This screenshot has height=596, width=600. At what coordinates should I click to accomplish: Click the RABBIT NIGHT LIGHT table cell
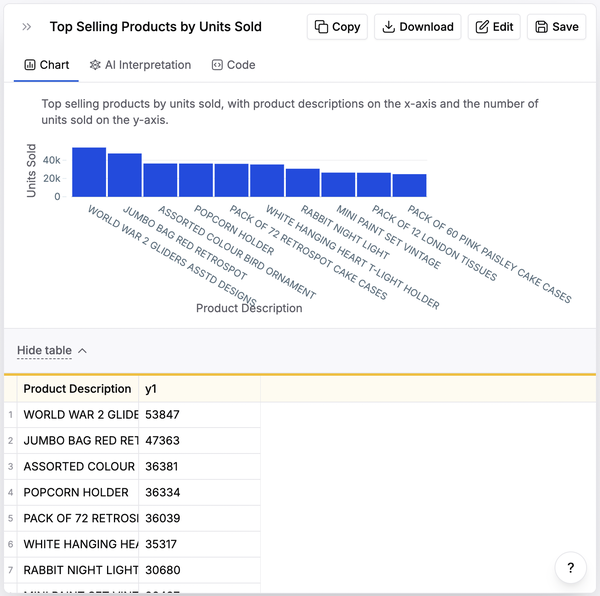point(77,570)
